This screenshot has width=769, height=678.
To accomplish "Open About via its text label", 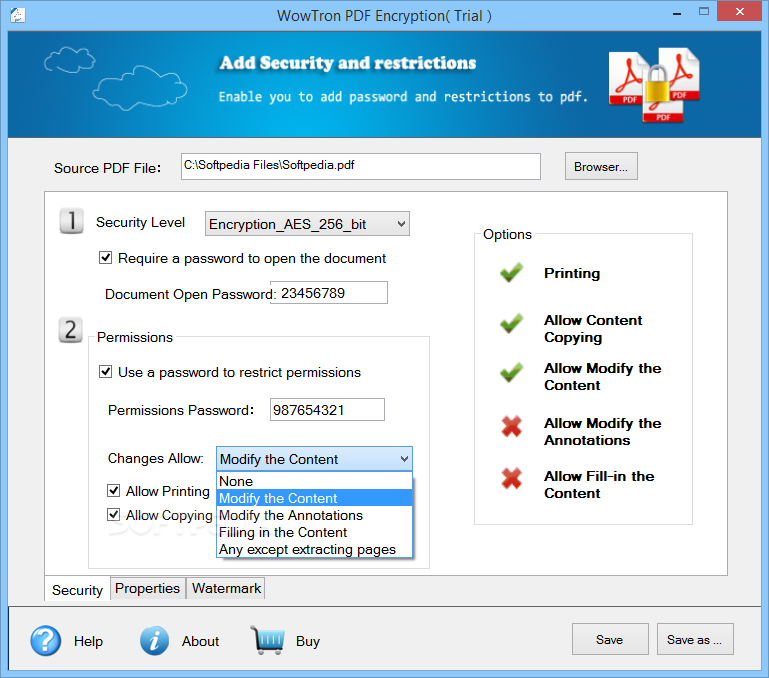I will [200, 641].
